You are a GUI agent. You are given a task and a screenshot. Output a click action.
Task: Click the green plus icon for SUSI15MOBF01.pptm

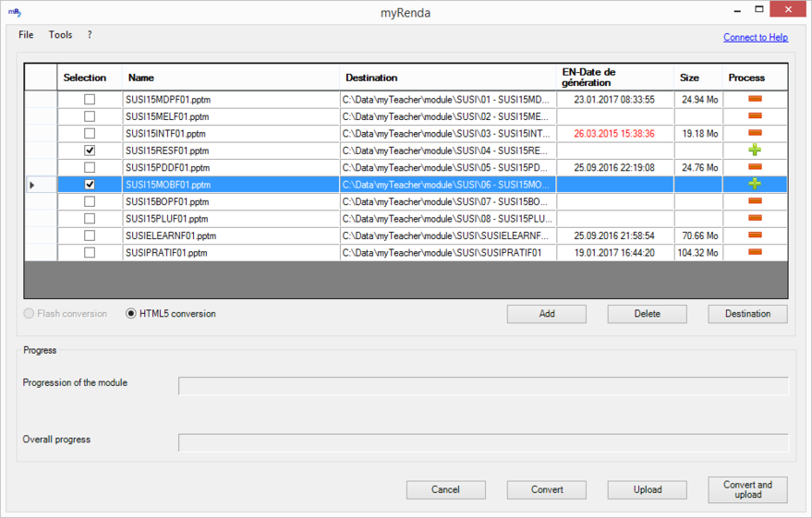754,184
